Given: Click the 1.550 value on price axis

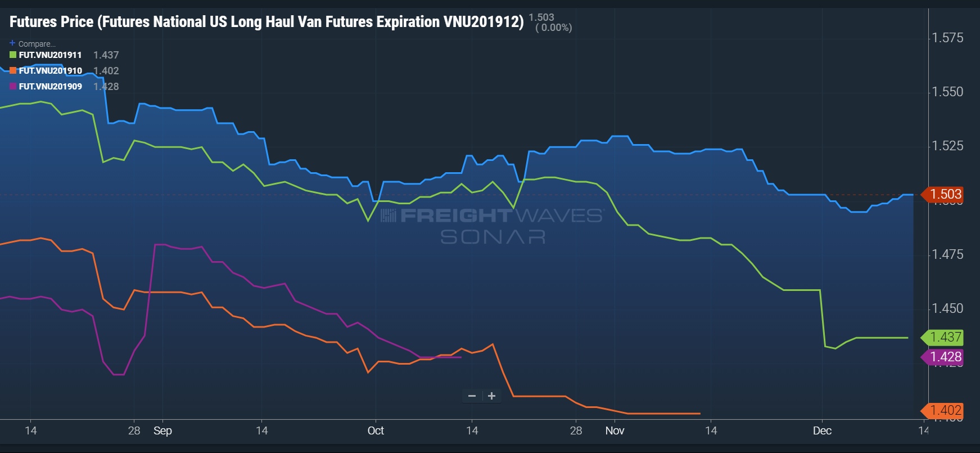Looking at the screenshot, I should [947, 92].
